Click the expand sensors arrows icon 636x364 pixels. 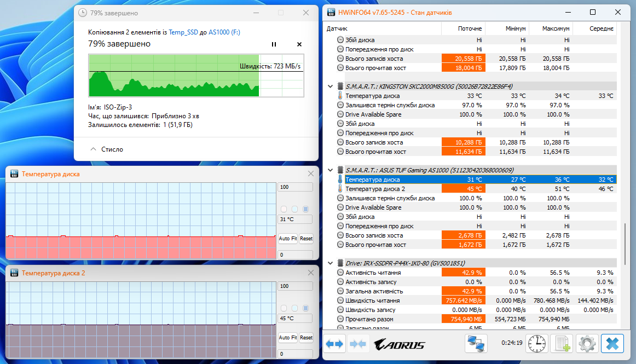coord(334,344)
